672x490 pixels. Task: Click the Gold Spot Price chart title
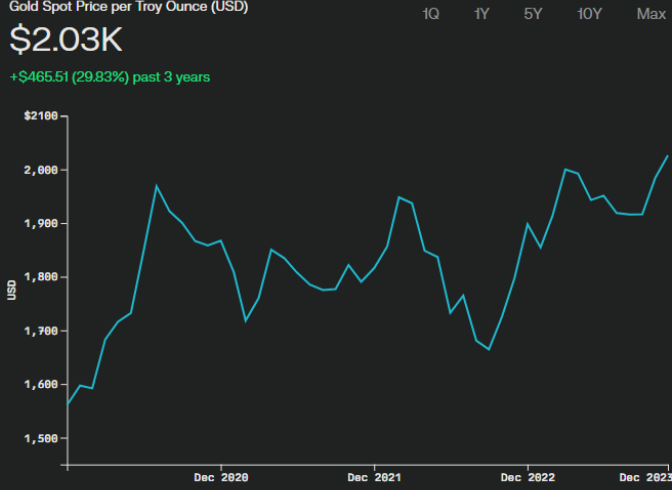click(125, 7)
